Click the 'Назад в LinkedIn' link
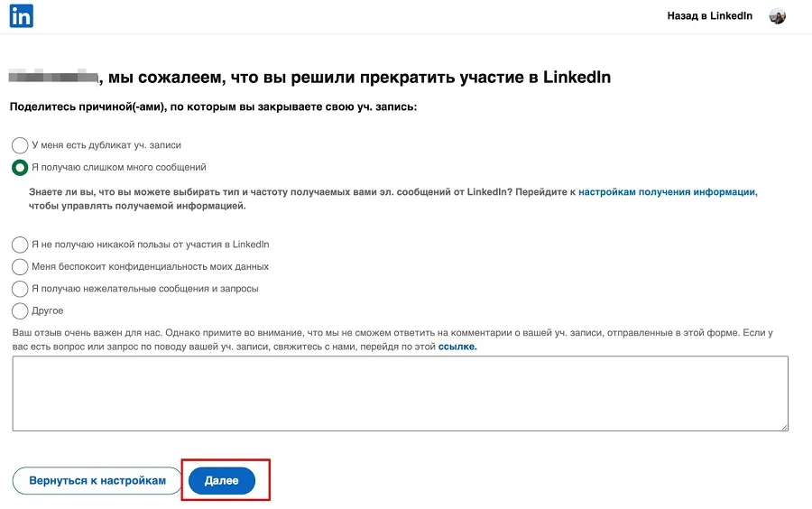 709,16
